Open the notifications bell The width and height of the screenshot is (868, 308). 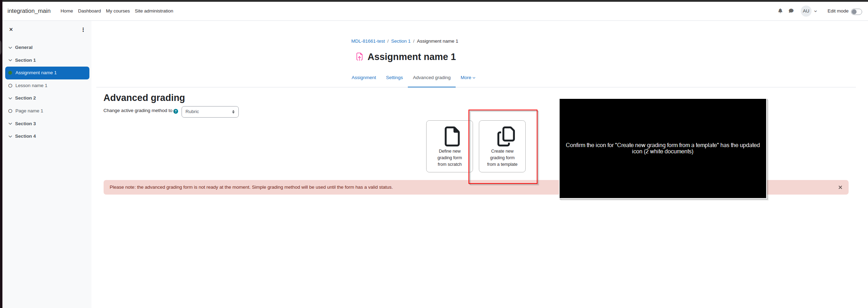pos(780,11)
